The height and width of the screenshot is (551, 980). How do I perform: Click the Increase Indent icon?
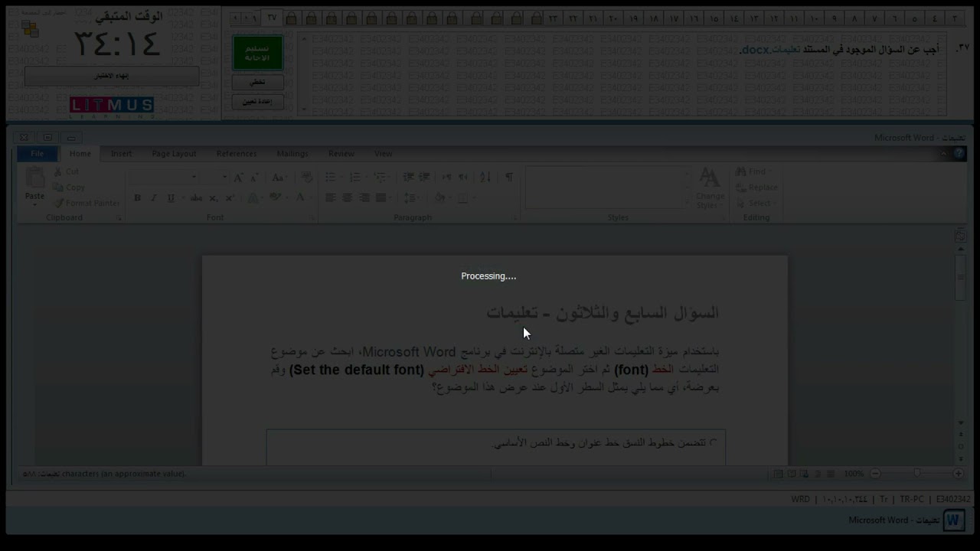coord(424,177)
